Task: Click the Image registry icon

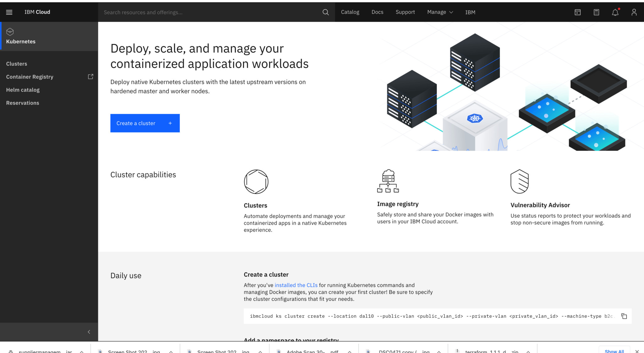Action: pyautogui.click(x=388, y=181)
